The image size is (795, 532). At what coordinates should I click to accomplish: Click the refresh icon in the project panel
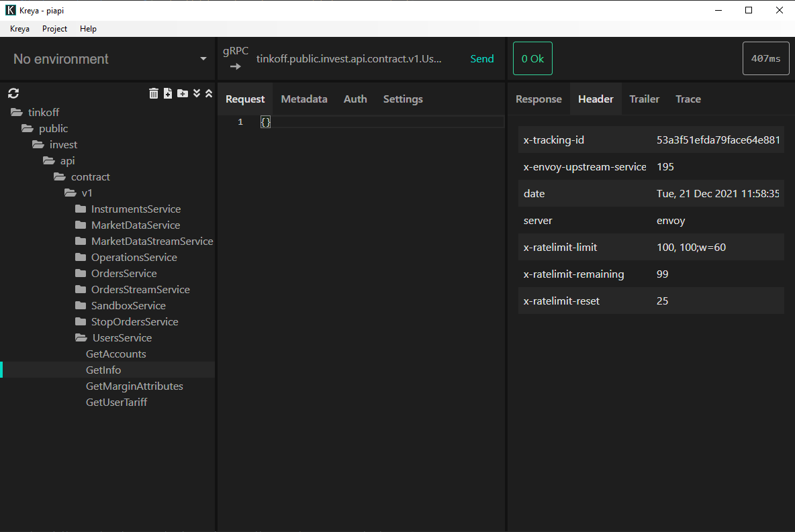[x=13, y=94]
